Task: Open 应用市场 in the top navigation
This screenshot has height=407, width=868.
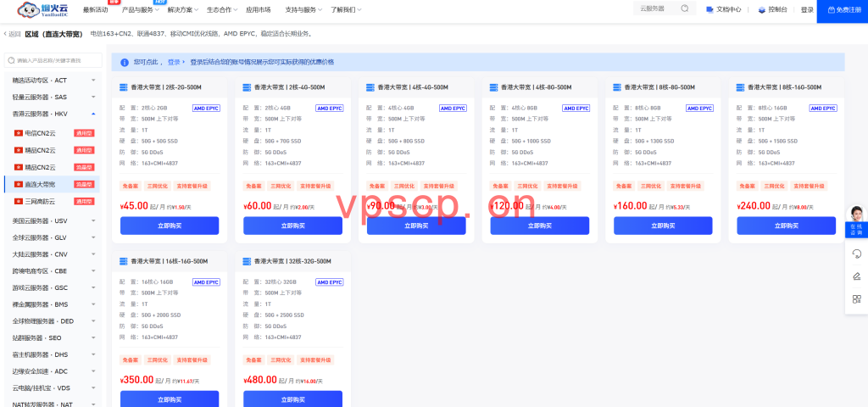Action: pyautogui.click(x=258, y=10)
